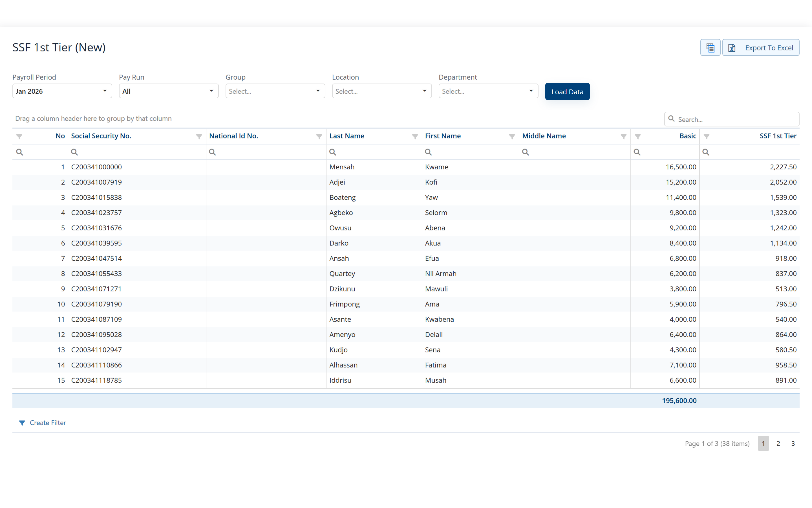This screenshot has height=508, width=812.
Task: Open the Pay Run dropdown
Action: 168,91
